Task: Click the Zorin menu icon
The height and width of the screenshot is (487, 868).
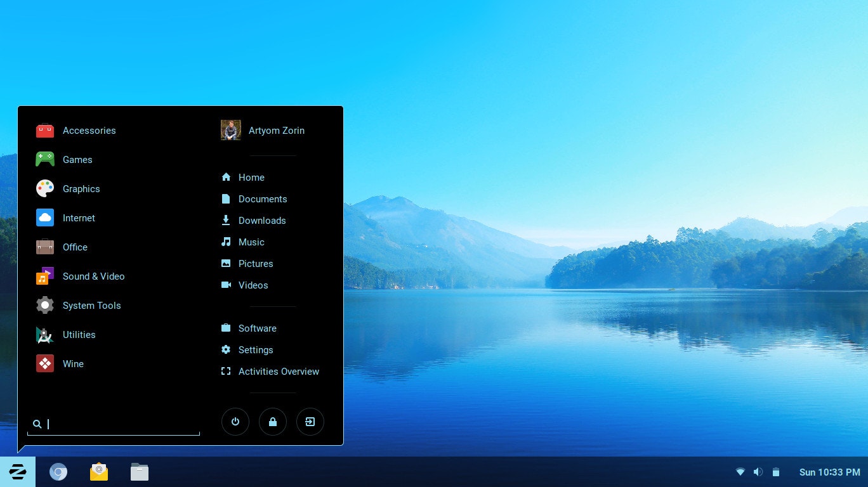Action: (x=18, y=472)
